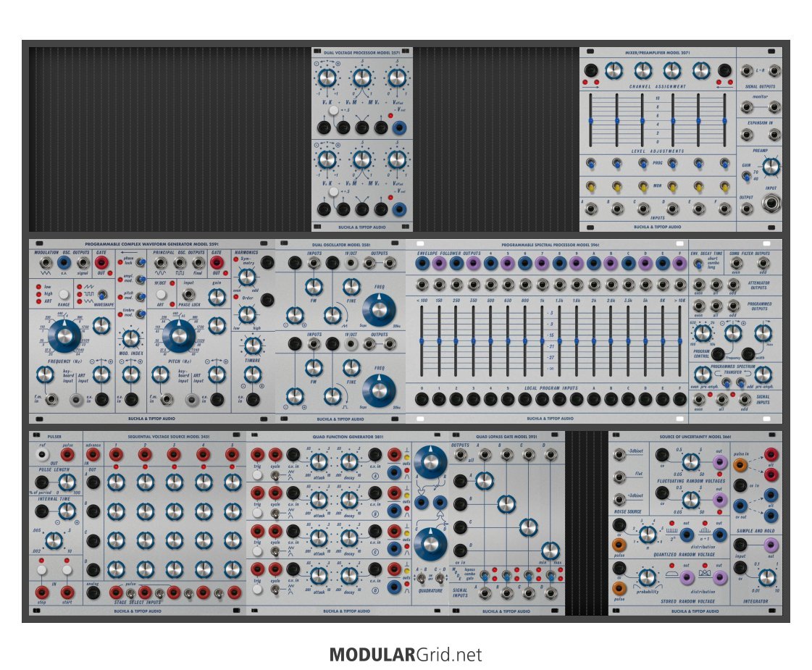The width and height of the screenshot is (812, 670).
Task: Push the white RANGE button on 259t
Action: coord(64,295)
